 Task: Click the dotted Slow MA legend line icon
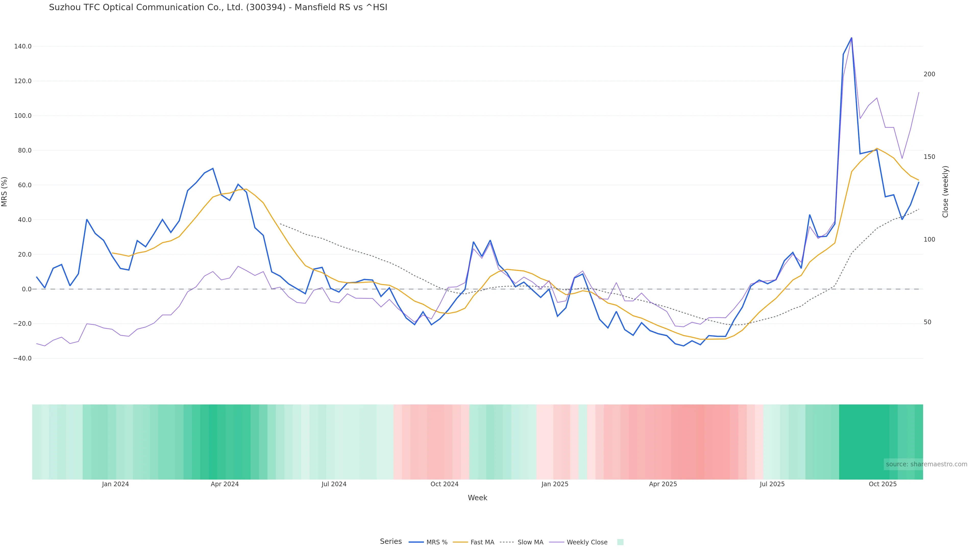click(x=507, y=542)
